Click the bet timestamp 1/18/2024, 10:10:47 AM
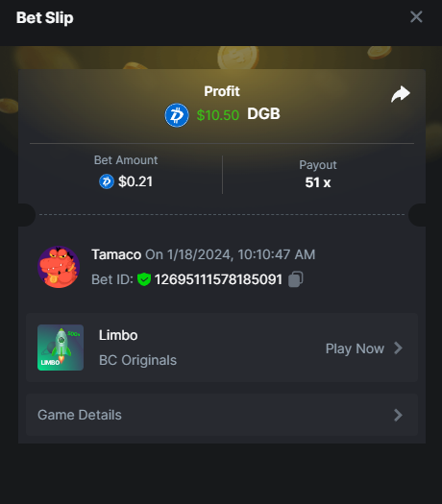This screenshot has width=442, height=504. [241, 254]
